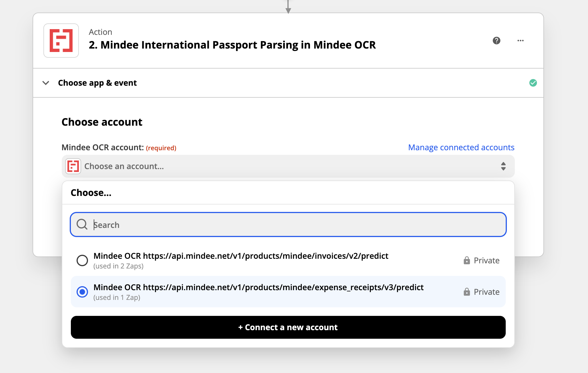Screen dimensions: 588x373
Task: Click the small Mindee icon in account field
Action: tap(73, 166)
